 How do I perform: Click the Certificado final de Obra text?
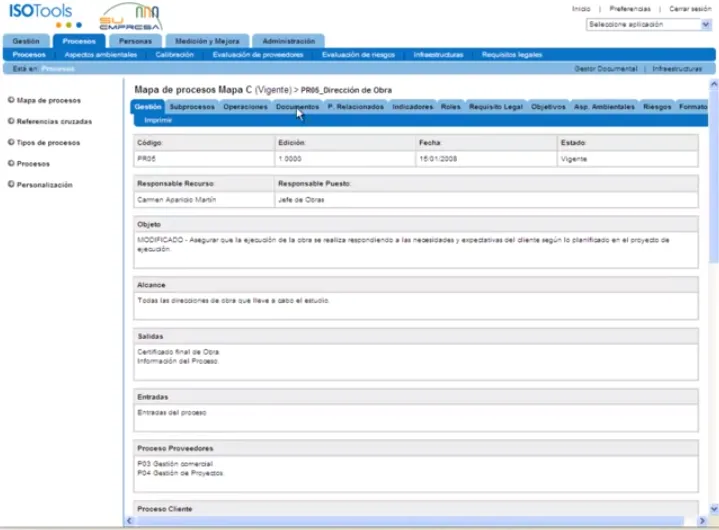(x=178, y=352)
